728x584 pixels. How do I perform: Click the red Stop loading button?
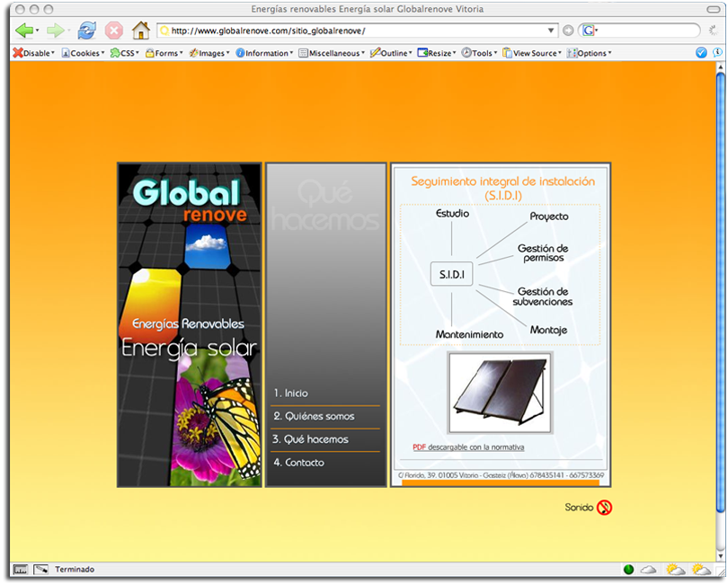114,31
